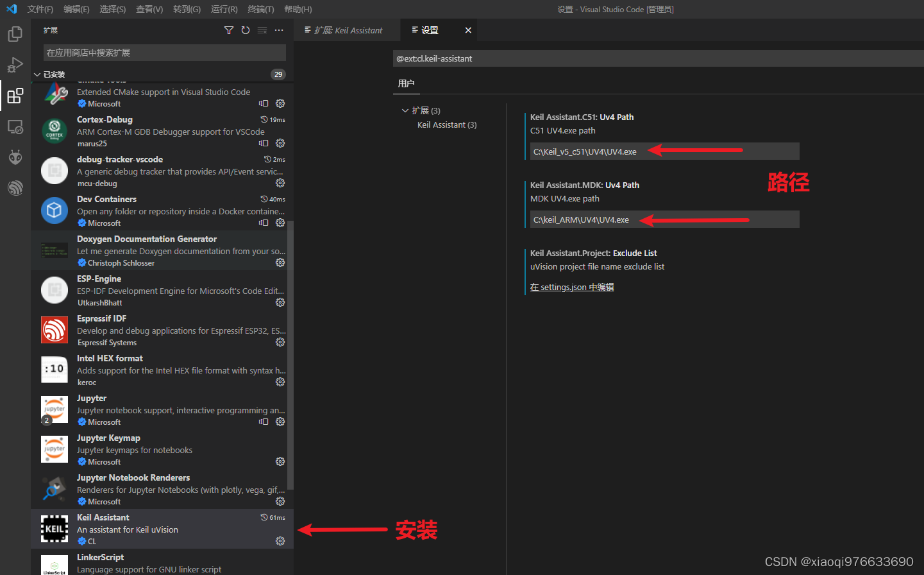Edit the C51 UV4.exe path field
The image size is (924, 575).
[x=664, y=151]
